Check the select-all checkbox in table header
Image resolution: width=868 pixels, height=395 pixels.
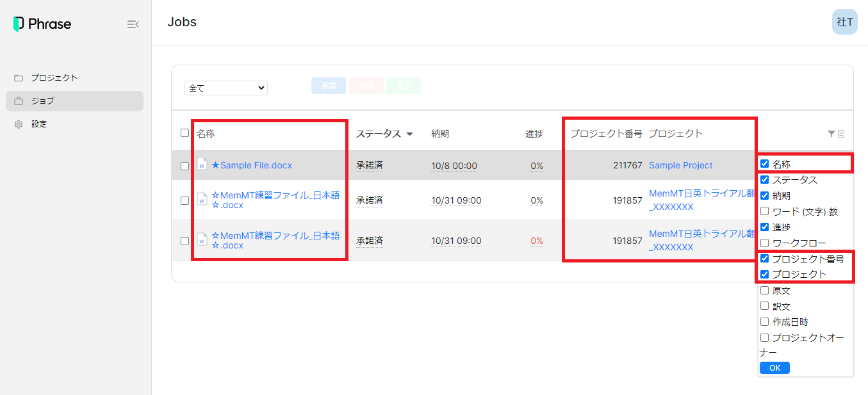click(x=185, y=133)
